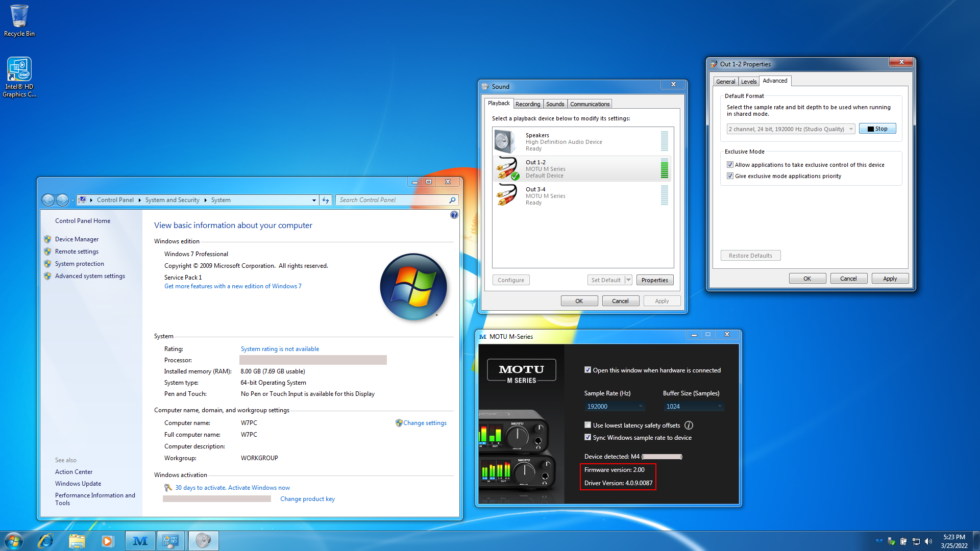Image resolution: width=980 pixels, height=551 pixels.
Task: Open General tab in Out 1-2 Properties
Action: [x=725, y=82]
